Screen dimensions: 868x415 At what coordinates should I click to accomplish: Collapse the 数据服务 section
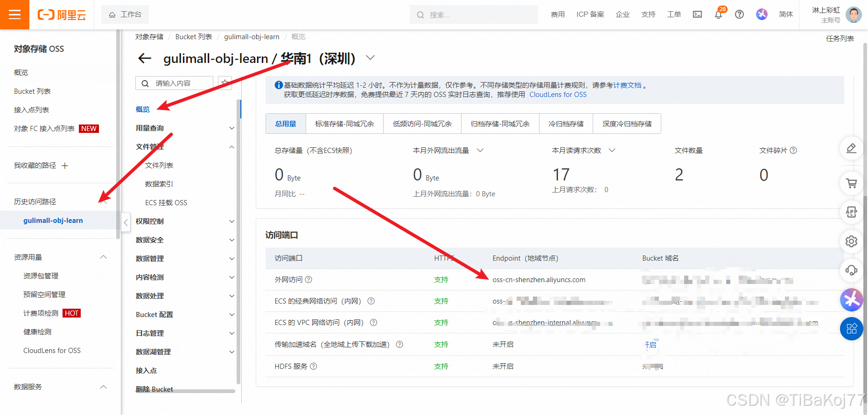point(104,387)
